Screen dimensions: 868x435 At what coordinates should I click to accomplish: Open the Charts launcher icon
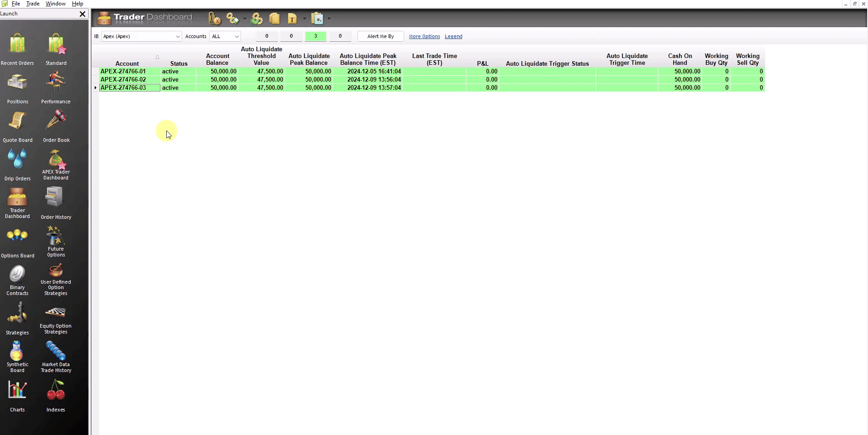point(17,391)
